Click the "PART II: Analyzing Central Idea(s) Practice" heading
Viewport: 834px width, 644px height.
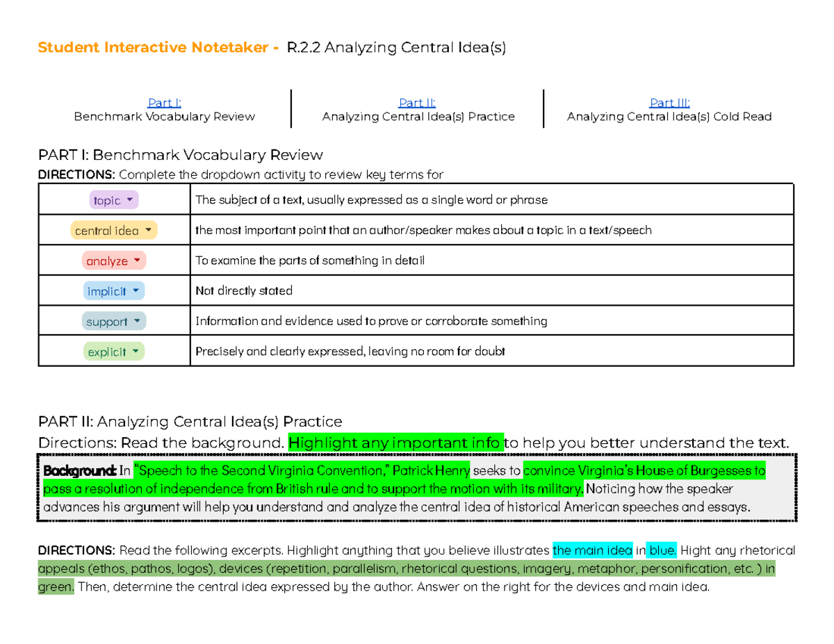pos(190,422)
